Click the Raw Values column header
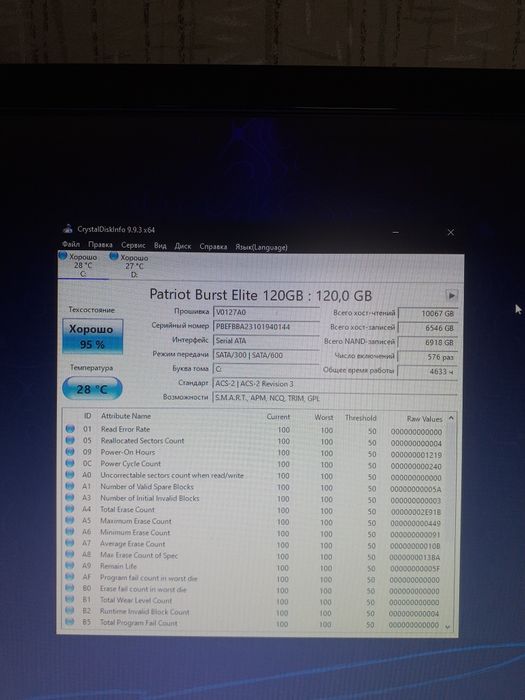 click(x=424, y=419)
